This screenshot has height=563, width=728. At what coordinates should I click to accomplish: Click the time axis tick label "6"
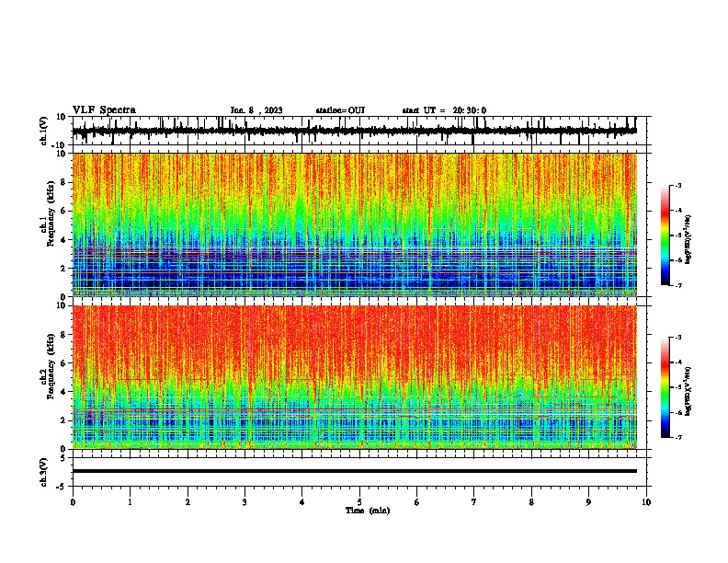tap(417, 502)
